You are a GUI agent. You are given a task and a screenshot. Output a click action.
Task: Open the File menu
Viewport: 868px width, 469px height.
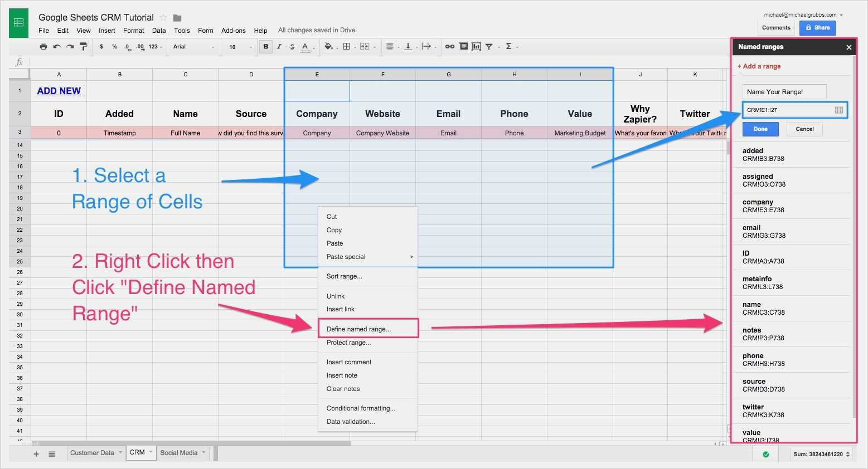(x=43, y=31)
